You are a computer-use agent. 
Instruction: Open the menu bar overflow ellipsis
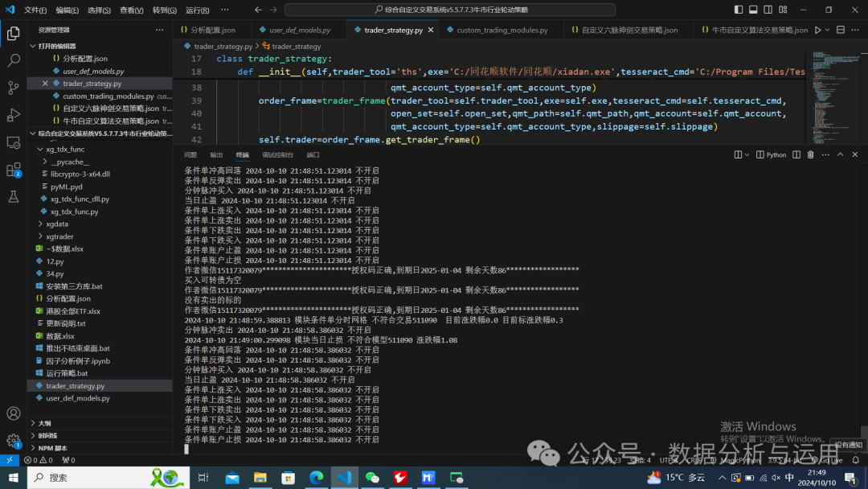point(225,10)
